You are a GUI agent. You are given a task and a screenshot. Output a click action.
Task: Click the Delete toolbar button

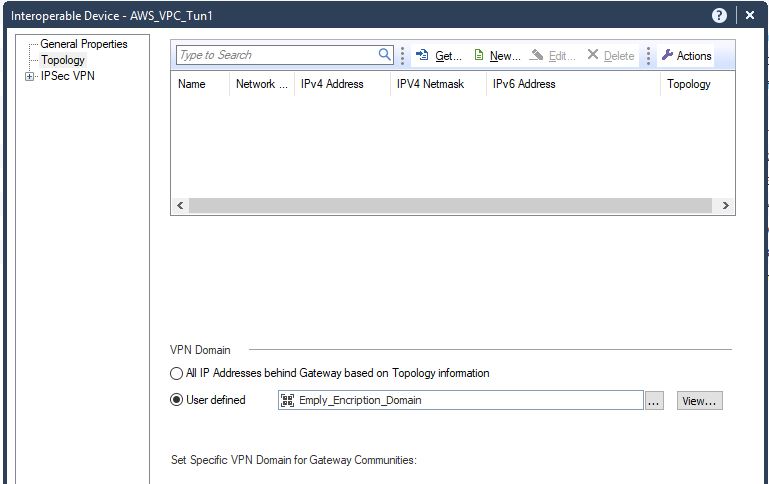[x=611, y=55]
